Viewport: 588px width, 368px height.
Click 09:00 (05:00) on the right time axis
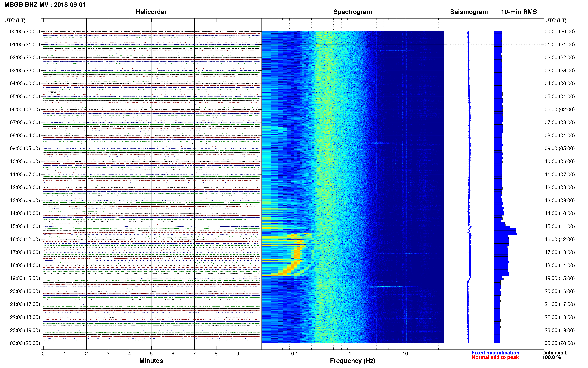tap(560, 148)
